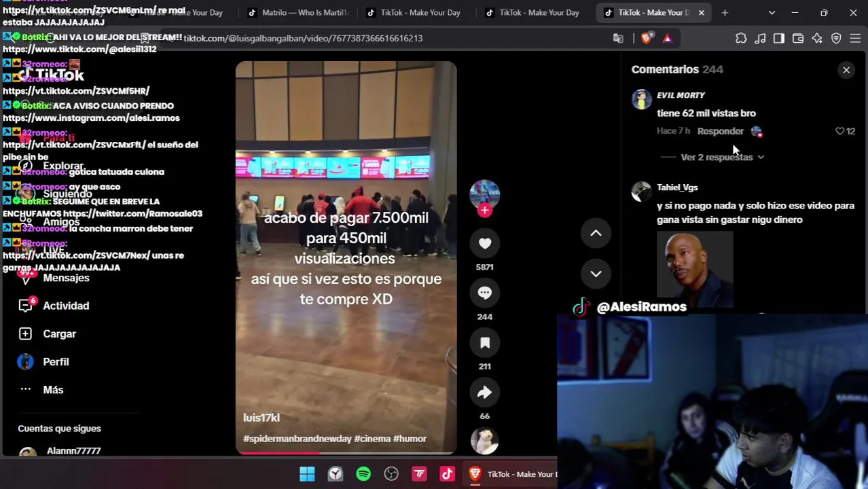This screenshot has width=868, height=489.
Task: Open Windows Start menu
Action: [307, 474]
